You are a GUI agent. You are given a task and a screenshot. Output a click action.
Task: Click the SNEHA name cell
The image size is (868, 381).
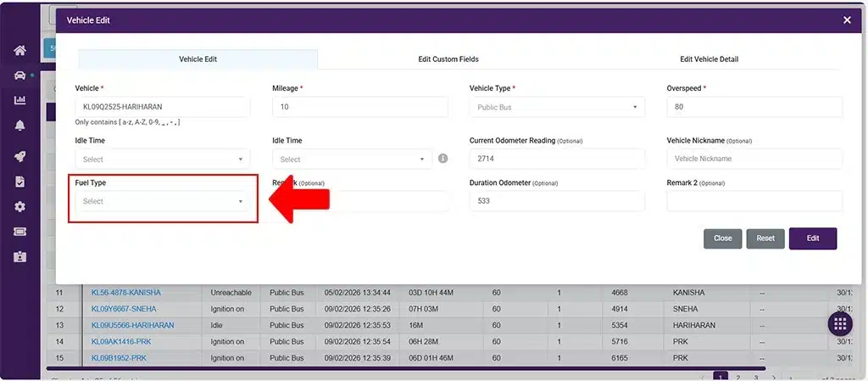(x=685, y=309)
